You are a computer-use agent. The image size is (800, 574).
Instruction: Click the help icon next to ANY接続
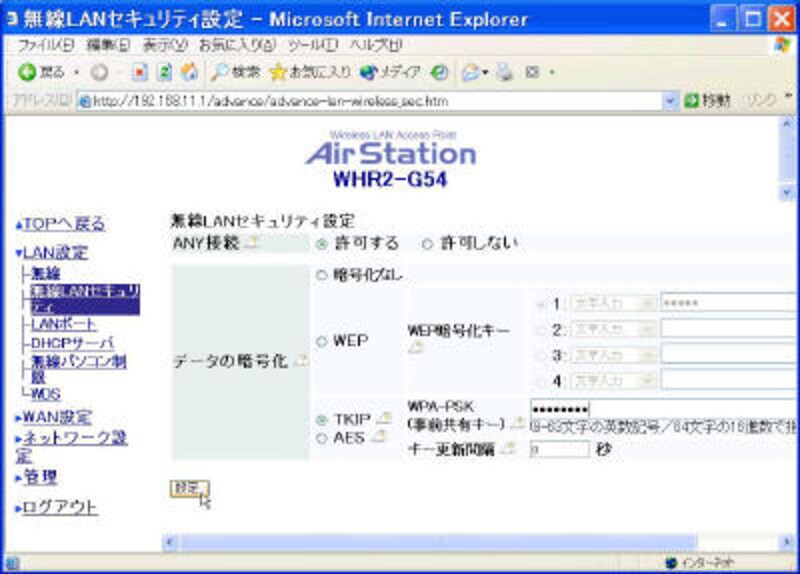click(x=251, y=242)
